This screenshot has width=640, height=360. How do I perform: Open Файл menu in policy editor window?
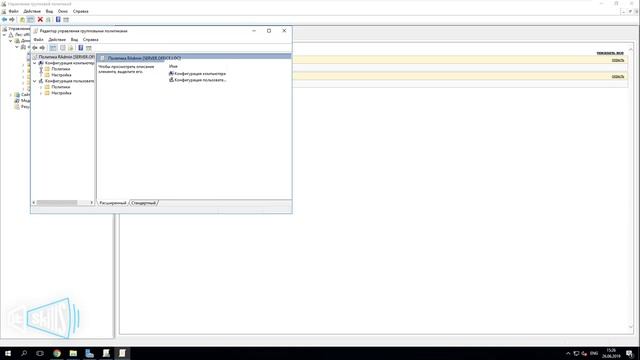[x=38, y=40]
